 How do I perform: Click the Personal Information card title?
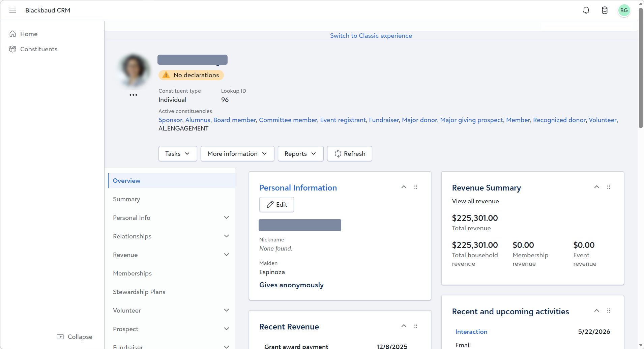(x=298, y=188)
